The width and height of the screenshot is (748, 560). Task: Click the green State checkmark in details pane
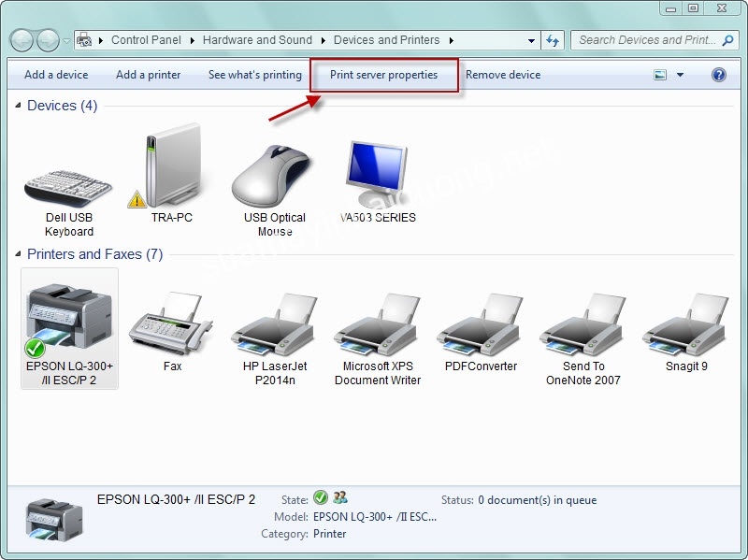coord(321,497)
